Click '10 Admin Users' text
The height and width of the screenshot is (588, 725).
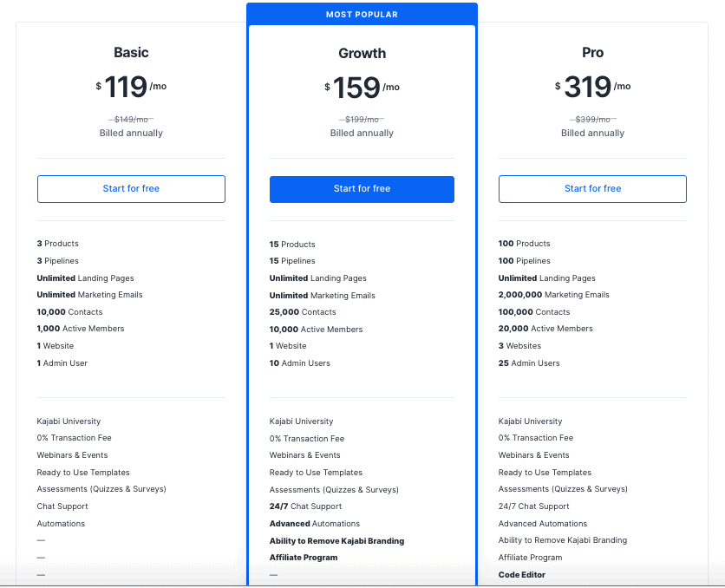click(x=299, y=363)
